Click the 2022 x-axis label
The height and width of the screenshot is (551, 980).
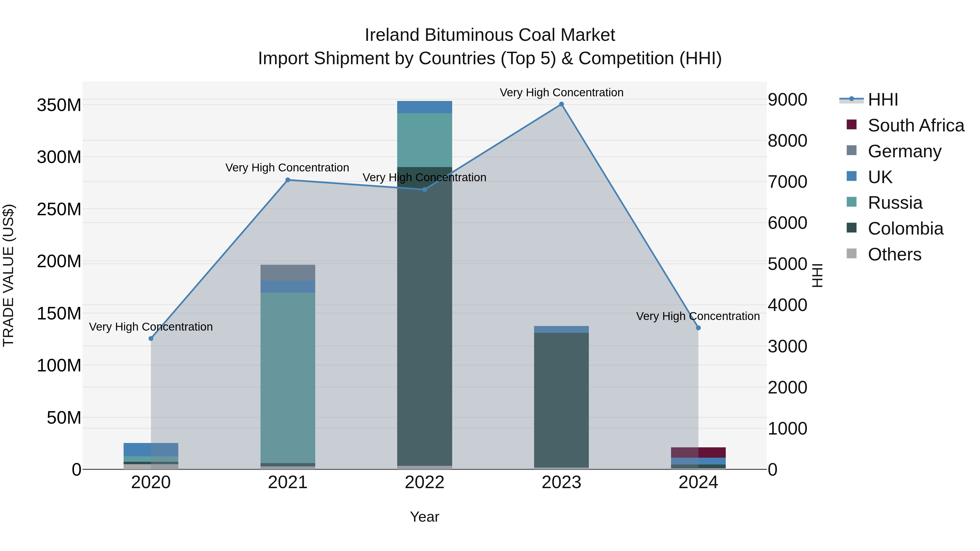pyautogui.click(x=425, y=482)
